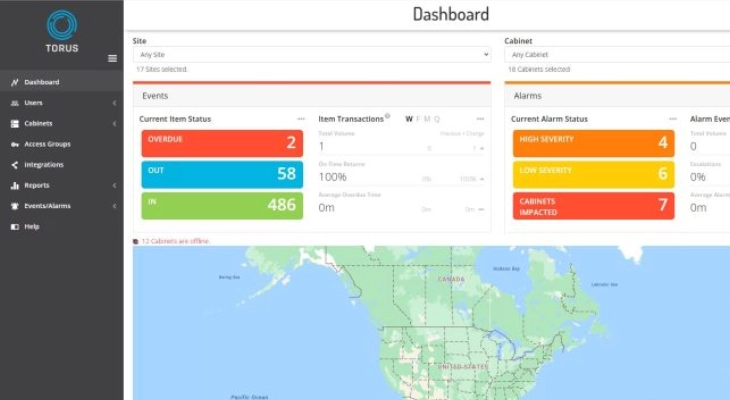
Task: Click the Torus logo in the sidebar
Action: point(61,28)
